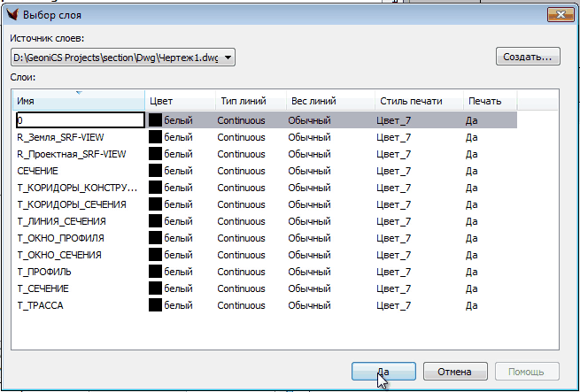Image resolution: width=580 pixels, height=392 pixels.
Task: Select layer R_Проектная_SRF-VIEW
Action: point(71,154)
